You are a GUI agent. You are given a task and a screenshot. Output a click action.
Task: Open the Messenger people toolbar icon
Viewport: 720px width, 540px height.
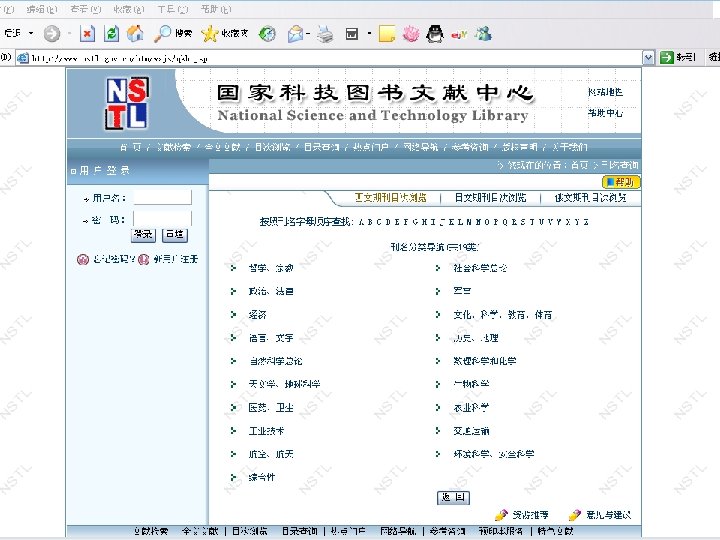pos(483,34)
